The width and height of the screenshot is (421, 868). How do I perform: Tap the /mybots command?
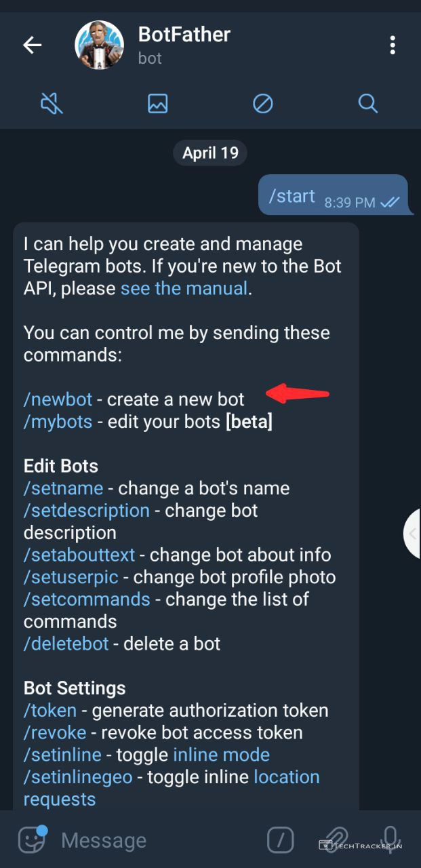coord(58,422)
